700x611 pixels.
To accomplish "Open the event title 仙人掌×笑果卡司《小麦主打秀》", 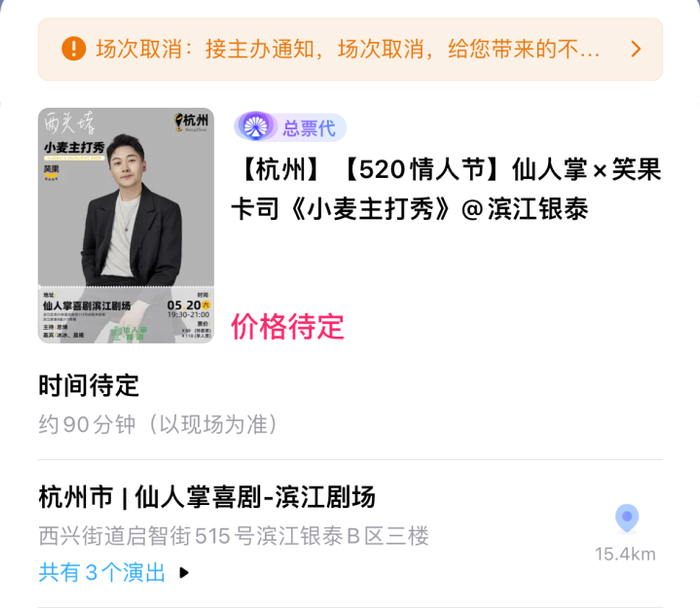I will pos(446,190).
